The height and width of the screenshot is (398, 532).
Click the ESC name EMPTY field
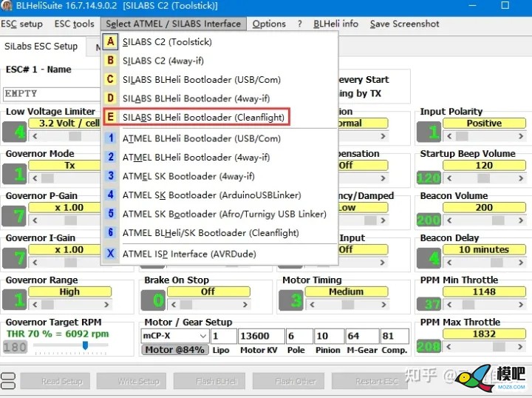tap(52, 93)
